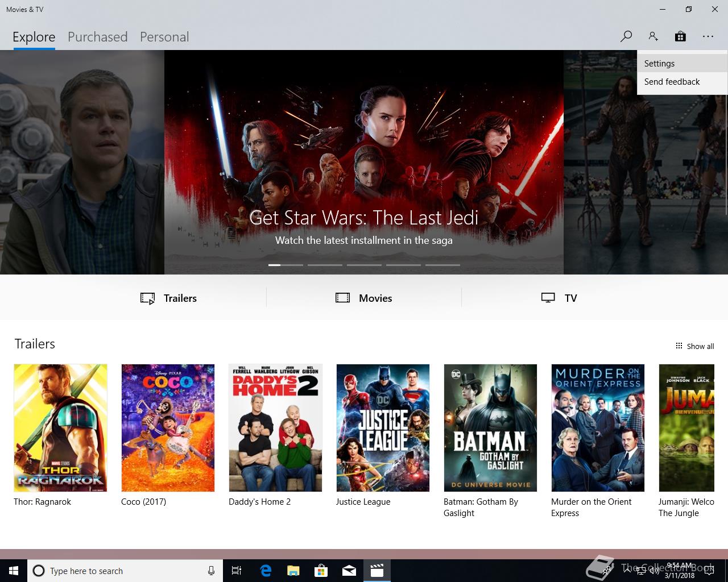Image resolution: width=728 pixels, height=582 pixels.
Task: Click the three-dot more options icon
Action: coord(708,37)
